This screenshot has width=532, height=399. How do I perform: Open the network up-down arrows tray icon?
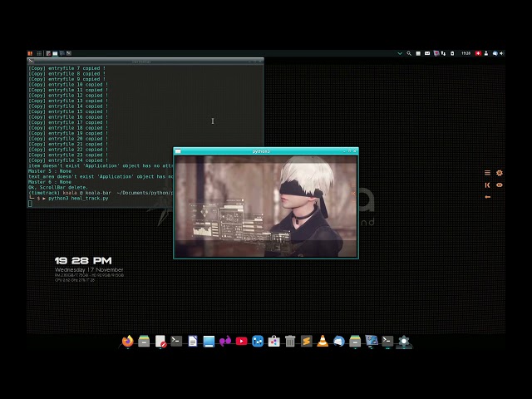[x=443, y=53]
